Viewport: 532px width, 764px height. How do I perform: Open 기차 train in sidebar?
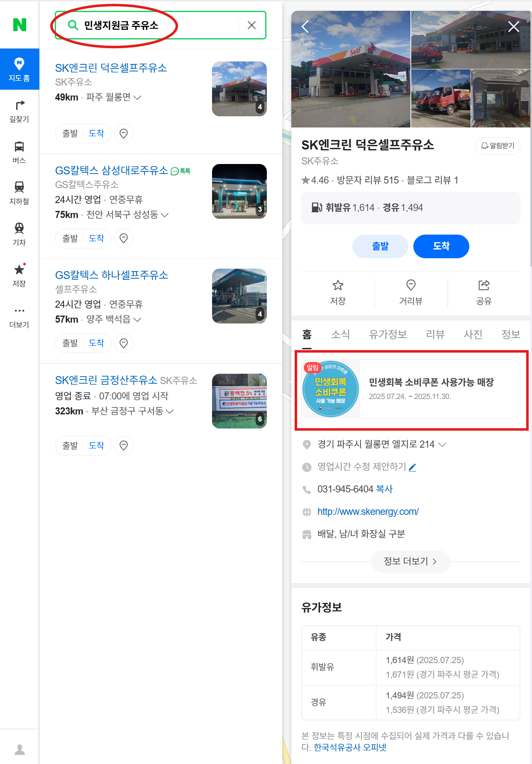click(20, 234)
